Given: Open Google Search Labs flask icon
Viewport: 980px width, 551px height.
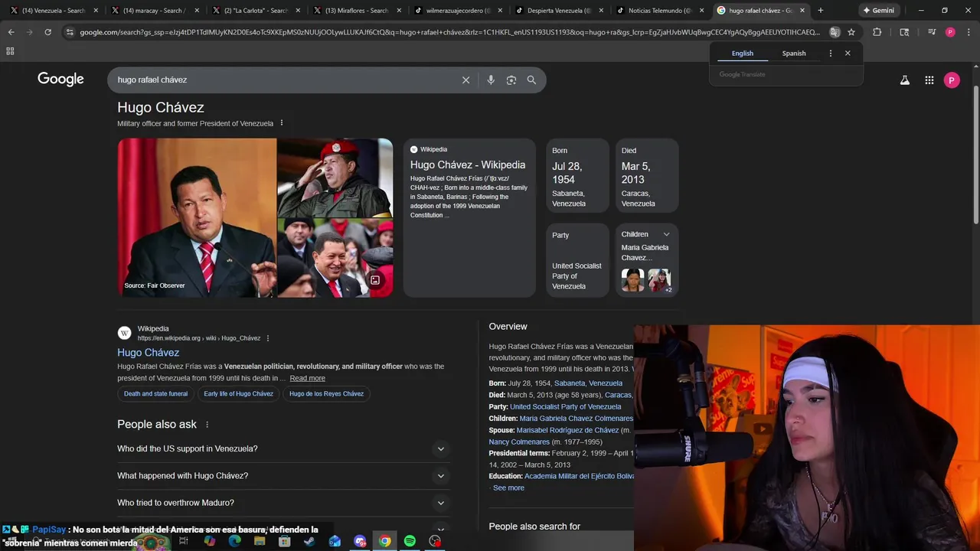Looking at the screenshot, I should pyautogui.click(x=905, y=80).
